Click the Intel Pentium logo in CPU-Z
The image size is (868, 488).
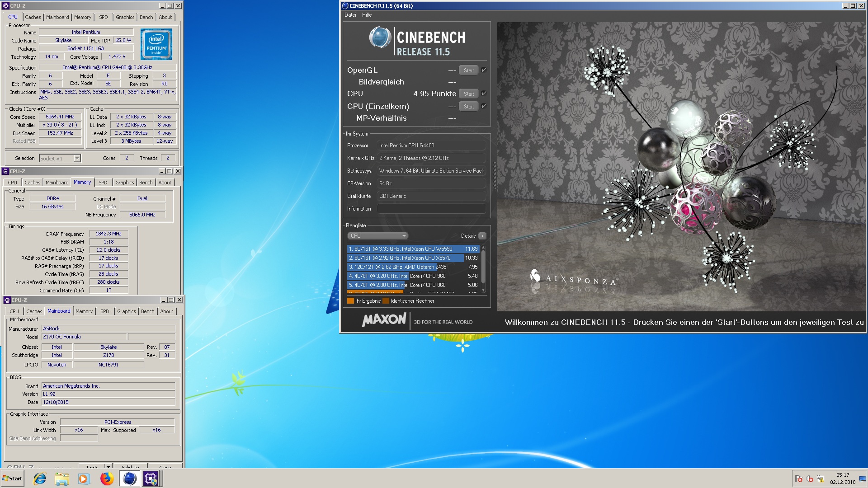(x=156, y=44)
